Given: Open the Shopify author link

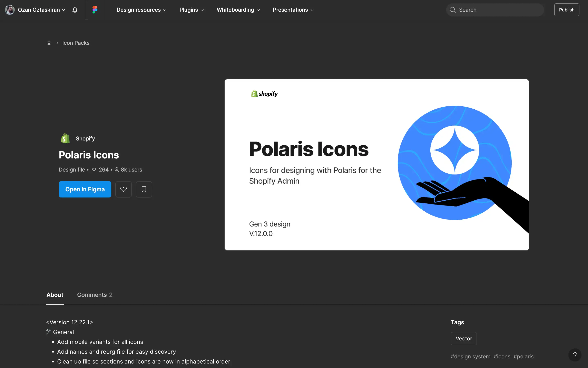Looking at the screenshot, I should pos(85,138).
